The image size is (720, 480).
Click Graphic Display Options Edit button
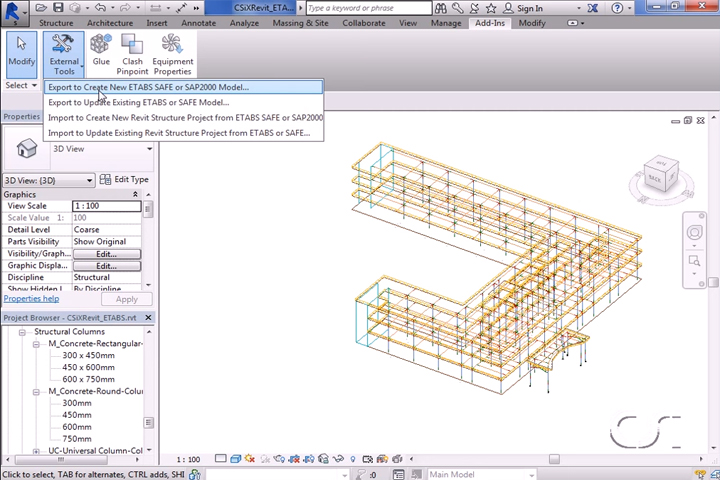tap(107, 266)
